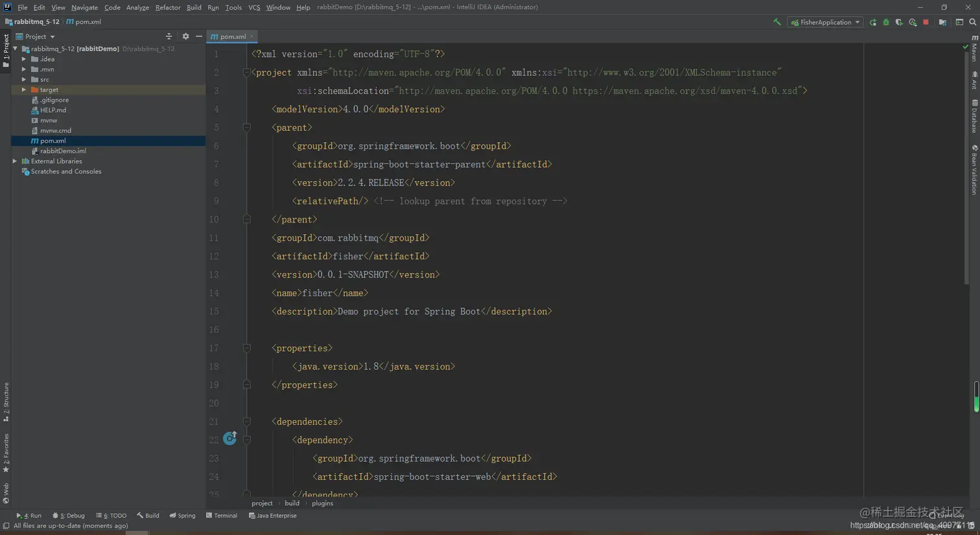This screenshot has width=980, height=535.
Task: Open the 5: Debug tool window
Action: (68, 516)
